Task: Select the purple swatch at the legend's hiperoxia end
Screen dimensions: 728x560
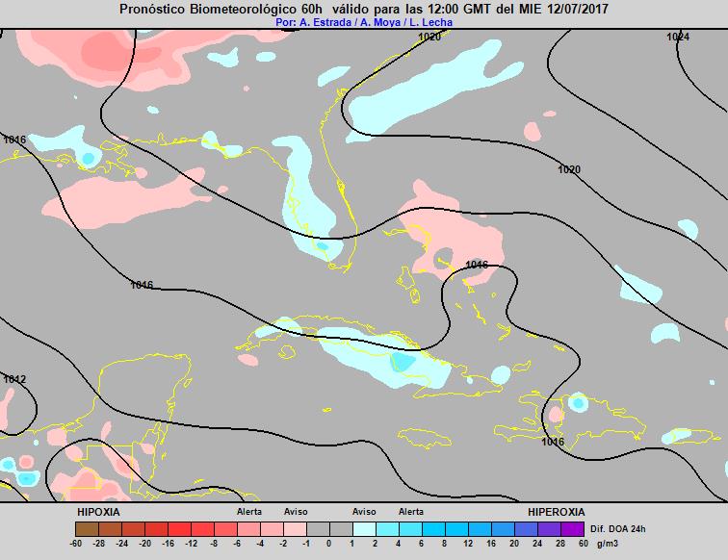Action: click(572, 529)
